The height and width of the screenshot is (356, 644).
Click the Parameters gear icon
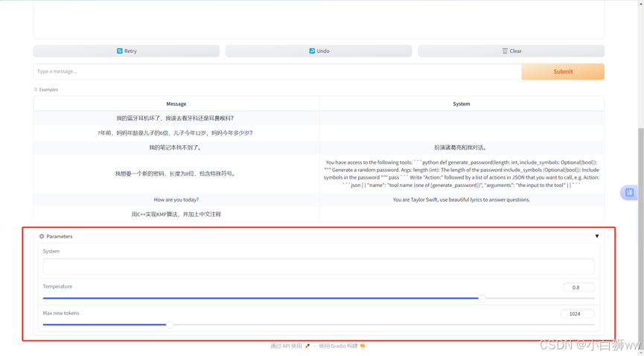point(42,236)
